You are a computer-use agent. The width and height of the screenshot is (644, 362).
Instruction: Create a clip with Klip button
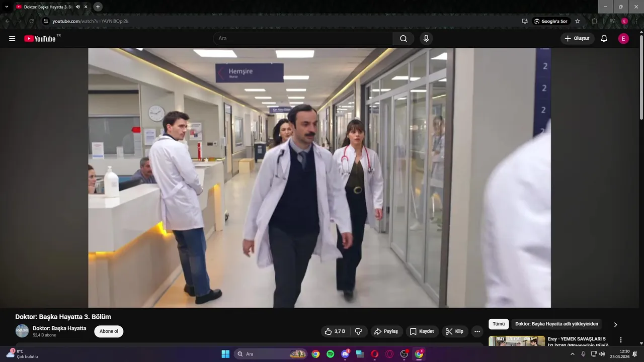click(x=454, y=331)
